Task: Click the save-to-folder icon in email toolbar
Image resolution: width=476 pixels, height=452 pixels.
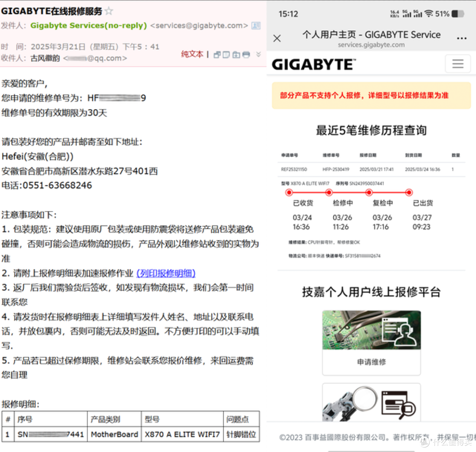Action: click(236, 55)
